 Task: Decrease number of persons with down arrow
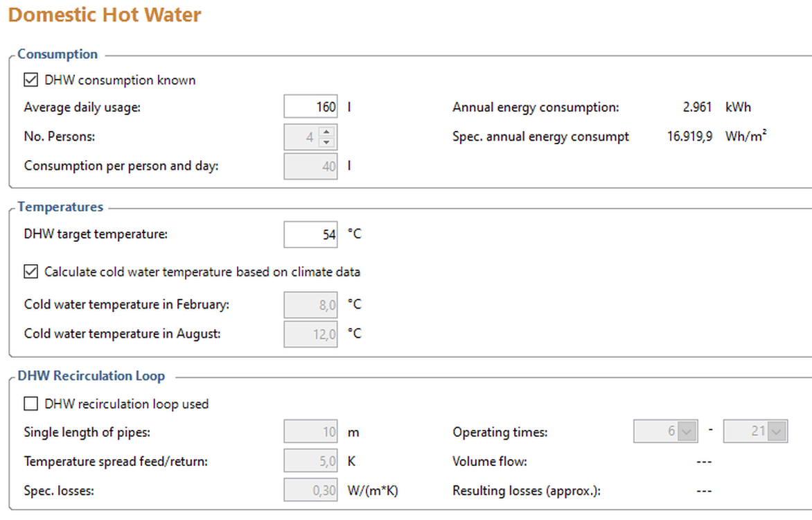[x=328, y=143]
